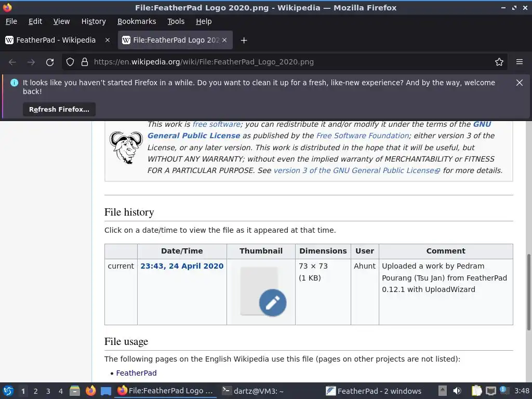Open the update notifier tray icon
Screen dimensions: 532x399
tap(504, 390)
